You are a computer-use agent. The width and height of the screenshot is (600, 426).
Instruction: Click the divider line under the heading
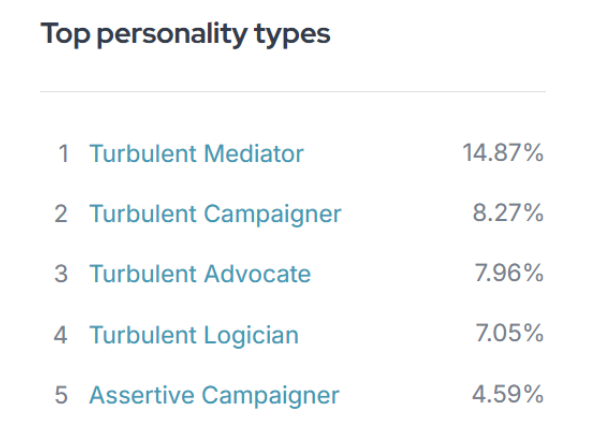tap(292, 92)
